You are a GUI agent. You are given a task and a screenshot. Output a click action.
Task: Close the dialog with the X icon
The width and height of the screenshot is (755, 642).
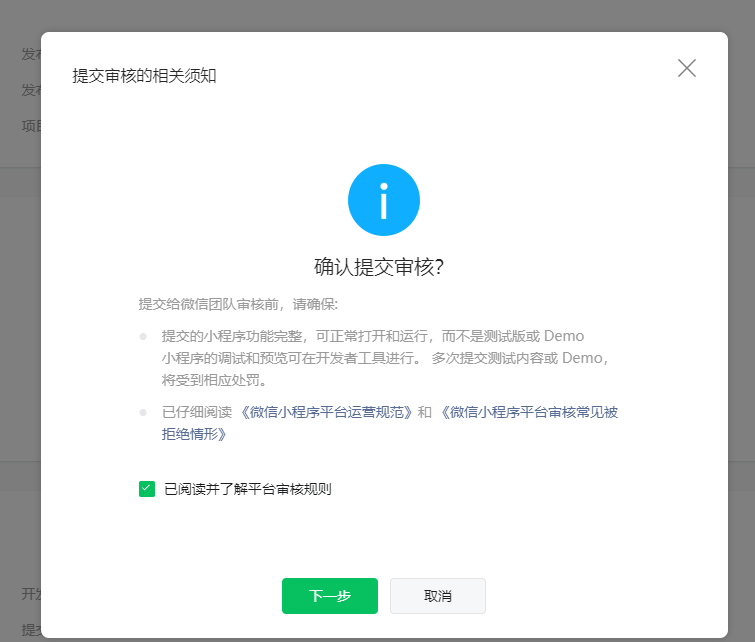pyautogui.click(x=686, y=68)
